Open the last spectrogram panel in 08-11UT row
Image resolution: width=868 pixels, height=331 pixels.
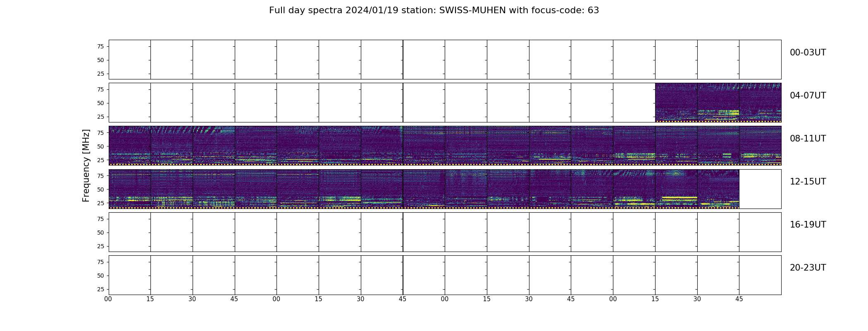click(x=760, y=146)
